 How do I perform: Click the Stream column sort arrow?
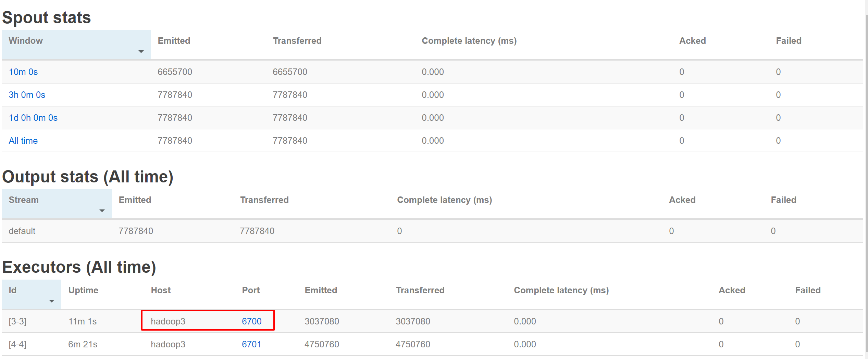(x=102, y=211)
